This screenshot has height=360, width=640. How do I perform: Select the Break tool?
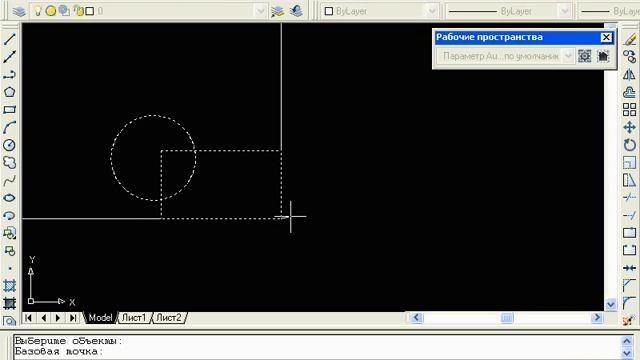coord(629,251)
